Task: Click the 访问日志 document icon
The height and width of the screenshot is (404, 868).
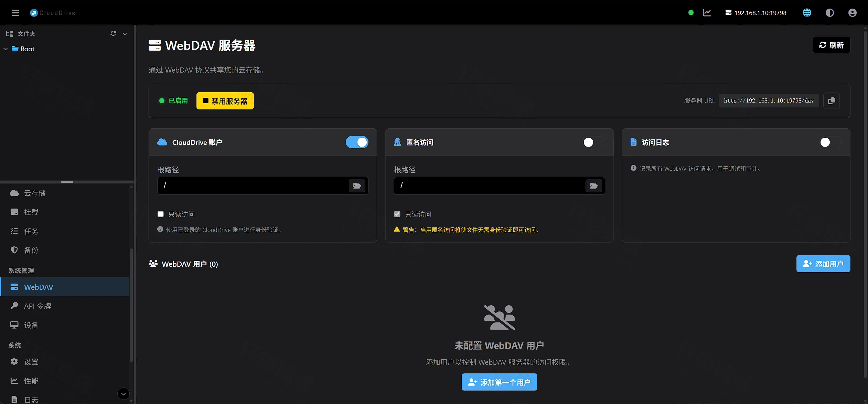Action: point(633,142)
